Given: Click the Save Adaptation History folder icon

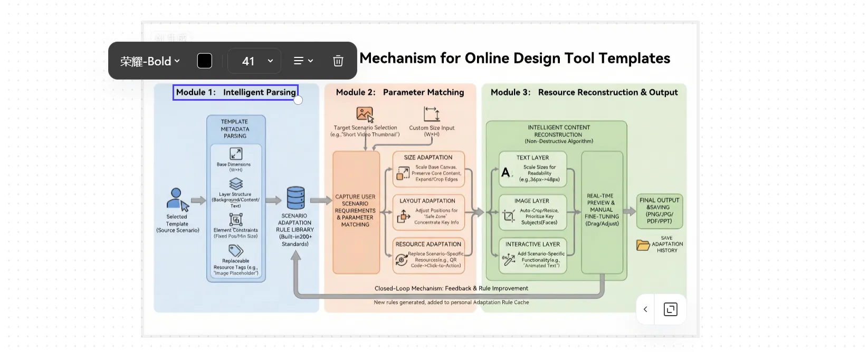Looking at the screenshot, I should pyautogui.click(x=643, y=245).
